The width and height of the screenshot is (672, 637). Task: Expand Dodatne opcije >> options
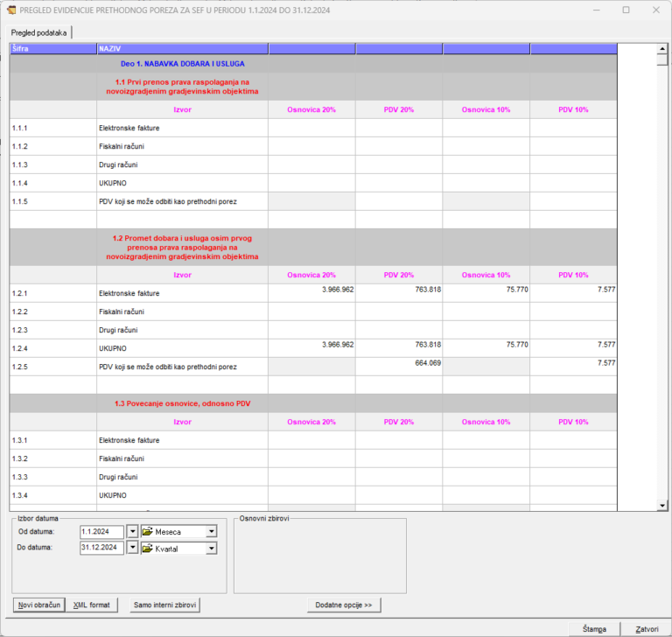344,605
